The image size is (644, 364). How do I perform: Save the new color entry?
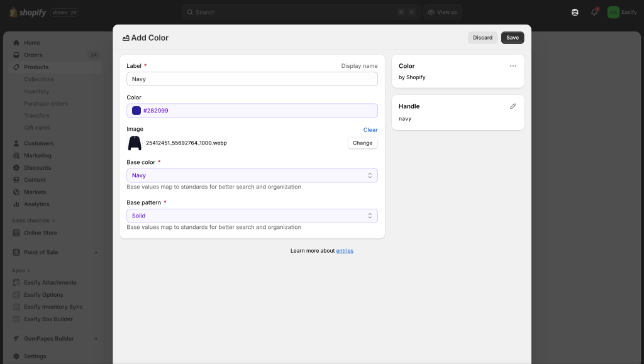click(x=513, y=38)
